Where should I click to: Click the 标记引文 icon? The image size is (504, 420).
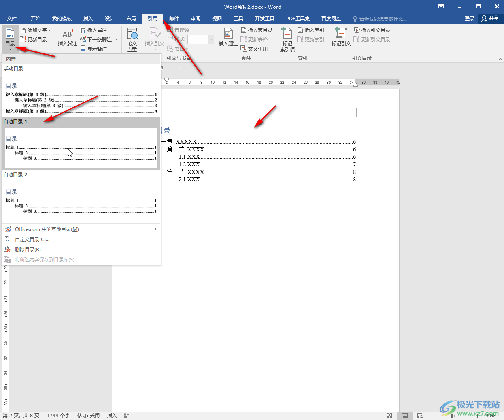point(341,33)
